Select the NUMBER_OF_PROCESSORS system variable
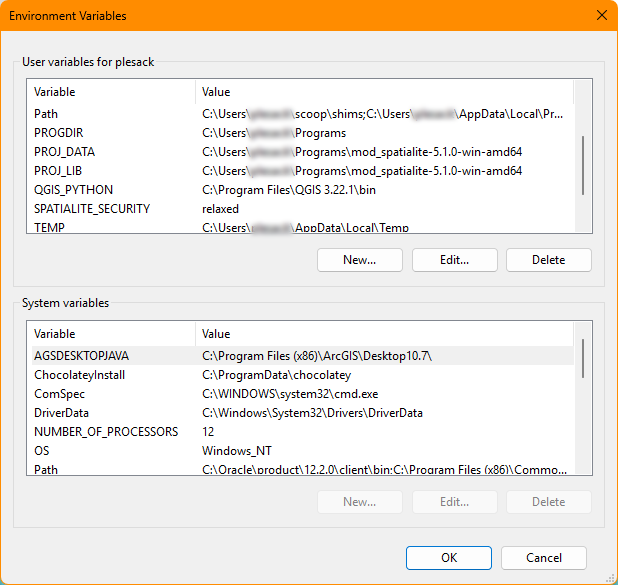This screenshot has width=618, height=585. tap(106, 432)
